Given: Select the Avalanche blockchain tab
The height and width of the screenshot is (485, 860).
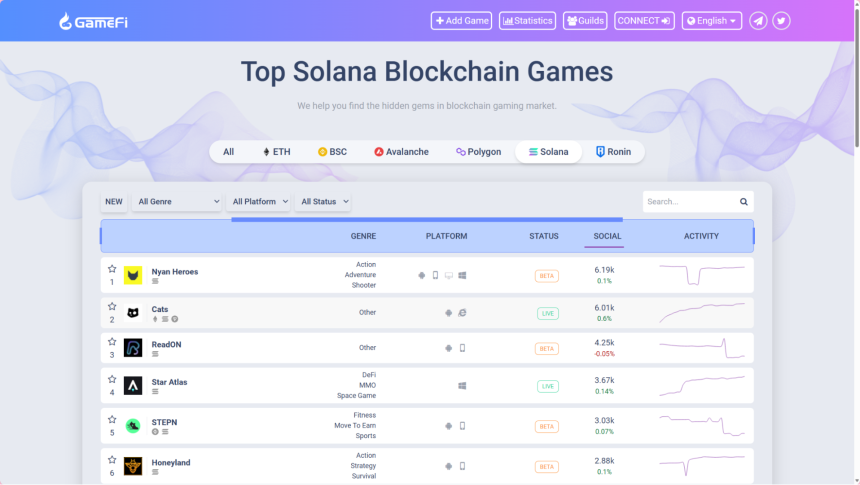Looking at the screenshot, I should [x=401, y=152].
